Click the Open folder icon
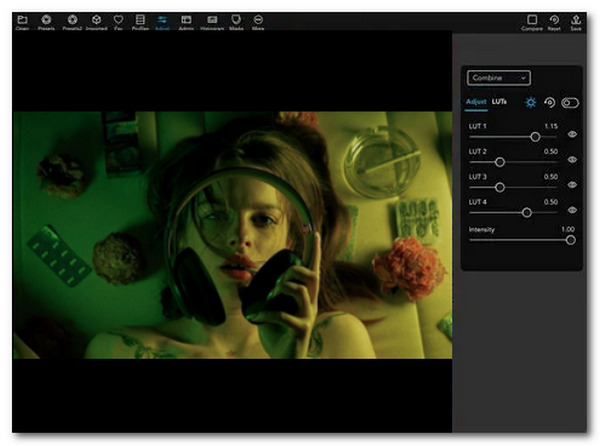The height and width of the screenshot is (446, 600). point(22,20)
